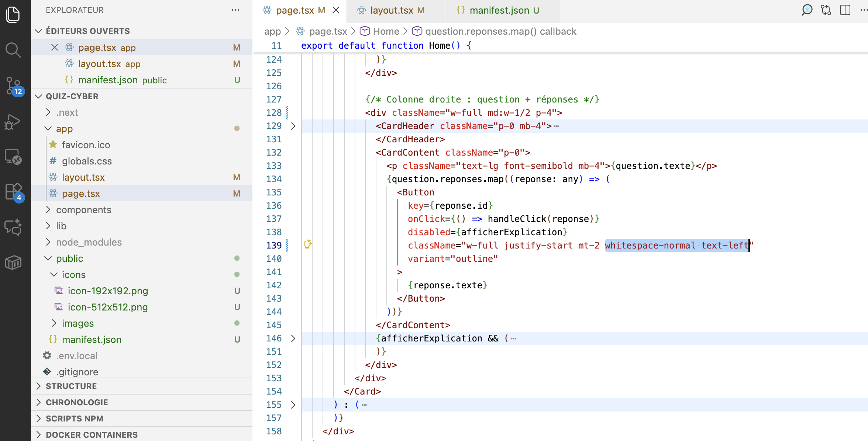Viewport: 868px width, 441px height.
Task: Switch to the manifest.json tab
Action: click(x=499, y=10)
